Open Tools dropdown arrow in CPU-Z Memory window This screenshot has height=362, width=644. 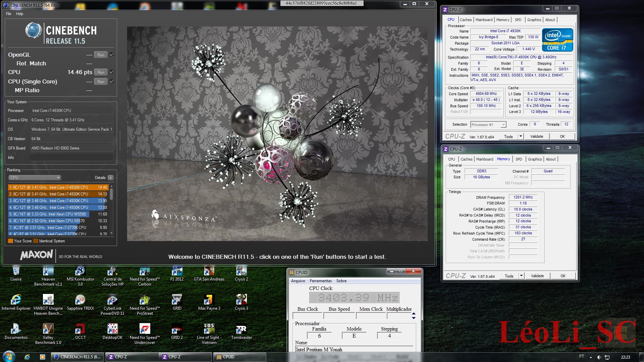click(x=521, y=276)
